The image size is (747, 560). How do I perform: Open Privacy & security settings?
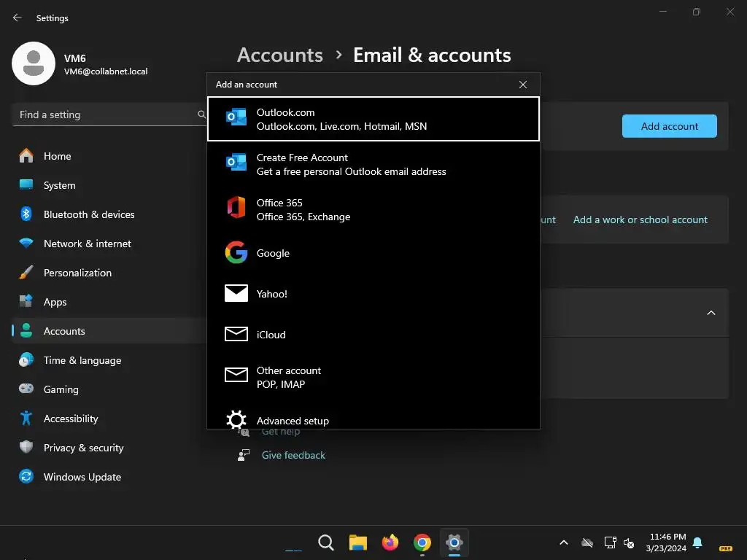(x=109, y=448)
